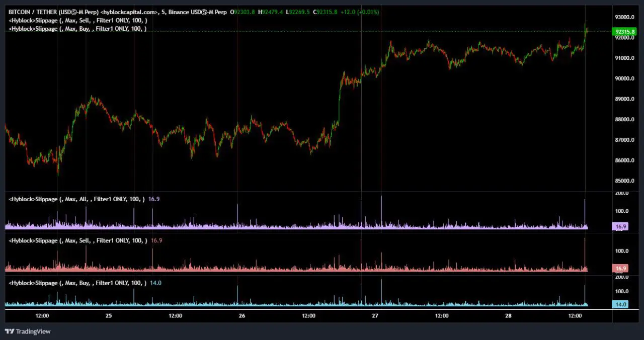This screenshot has width=644, height=340.
Task: Click the 87000.0 price axis label
Action: [x=624, y=140]
